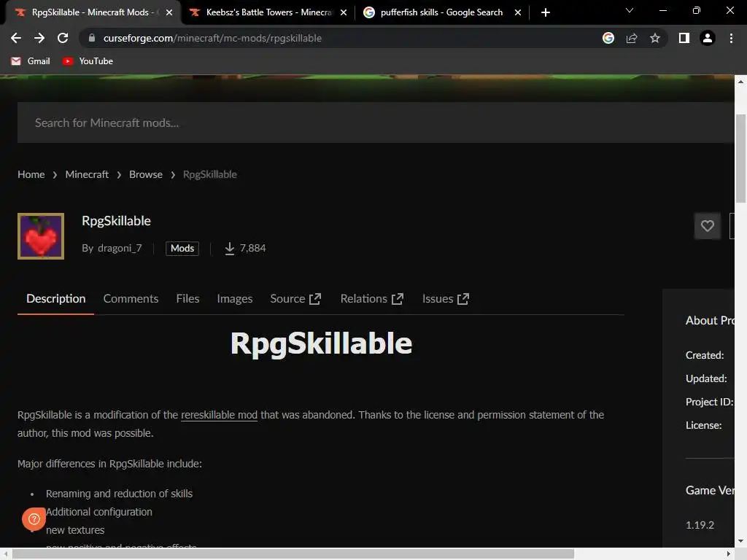The height and width of the screenshot is (560, 747).
Task: Favorite the mod with heart button
Action: 708,226
